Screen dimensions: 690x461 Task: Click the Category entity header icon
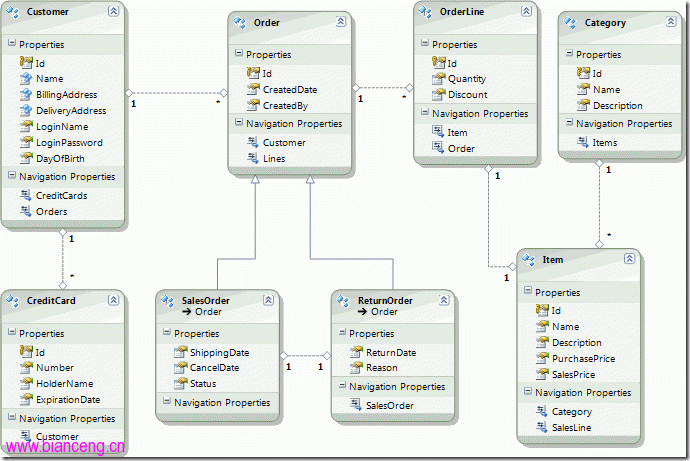[570, 23]
